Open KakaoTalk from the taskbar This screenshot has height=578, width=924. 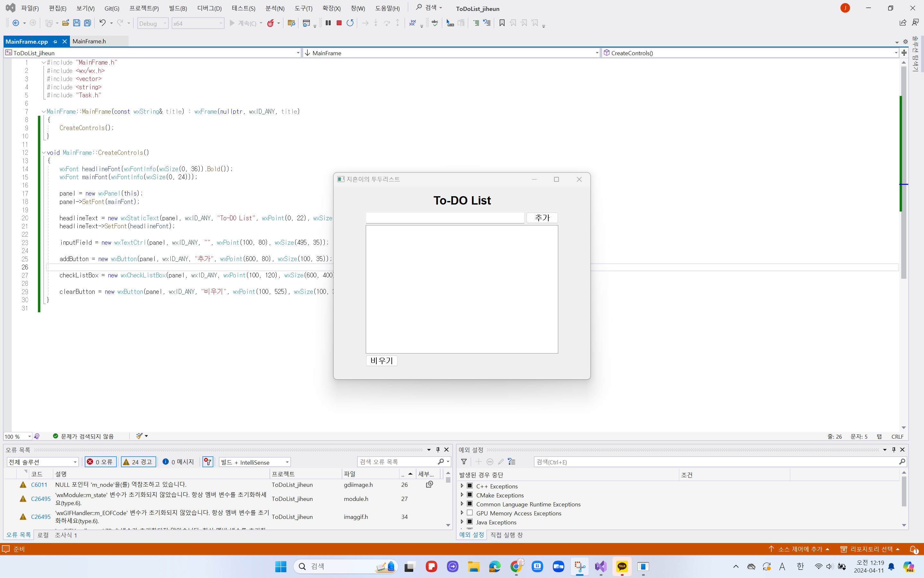click(x=622, y=566)
